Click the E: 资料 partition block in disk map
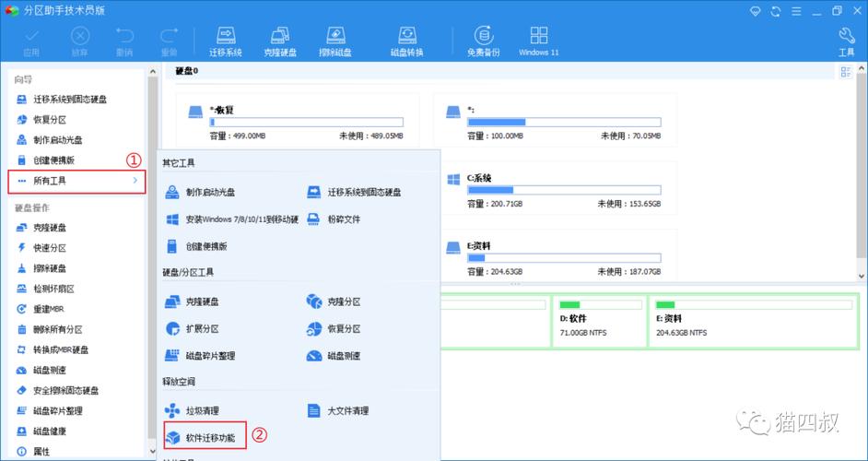 754,322
